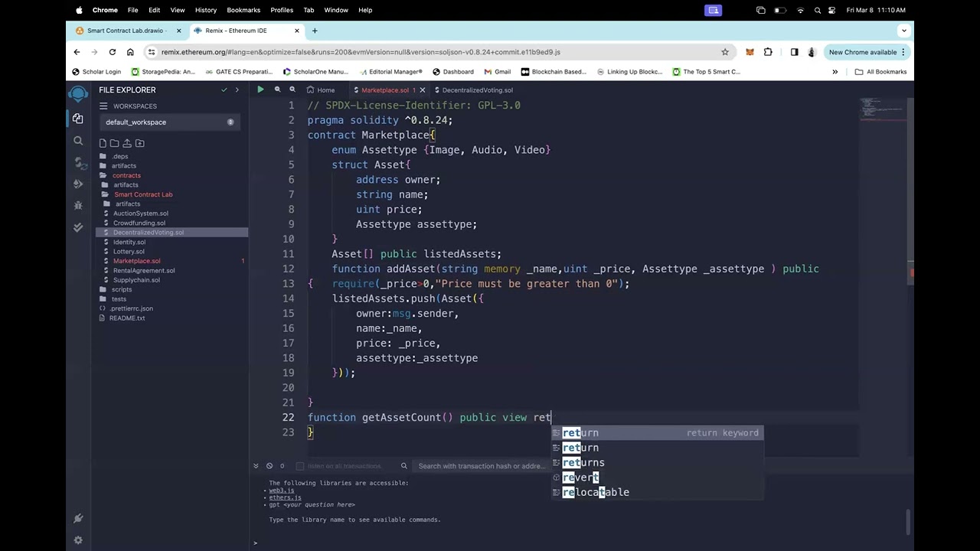Go back with Chrome back arrow
This screenshot has height=551, width=980.
point(77,52)
